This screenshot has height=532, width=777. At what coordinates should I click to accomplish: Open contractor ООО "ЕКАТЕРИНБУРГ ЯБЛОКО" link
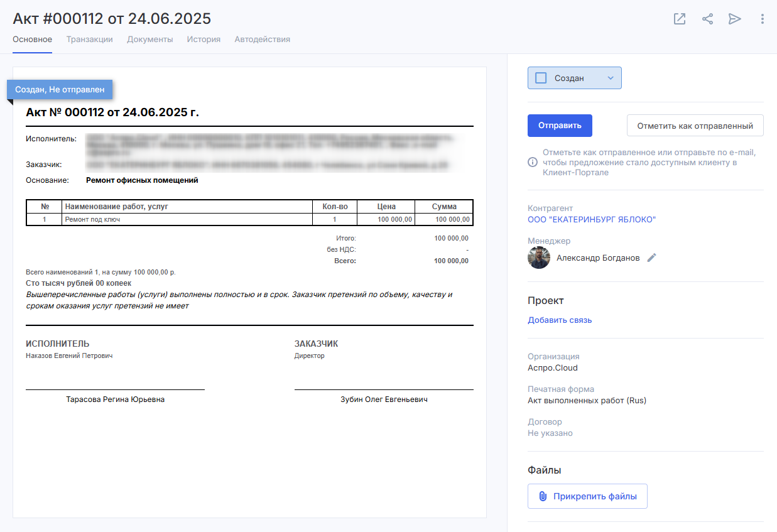click(592, 219)
